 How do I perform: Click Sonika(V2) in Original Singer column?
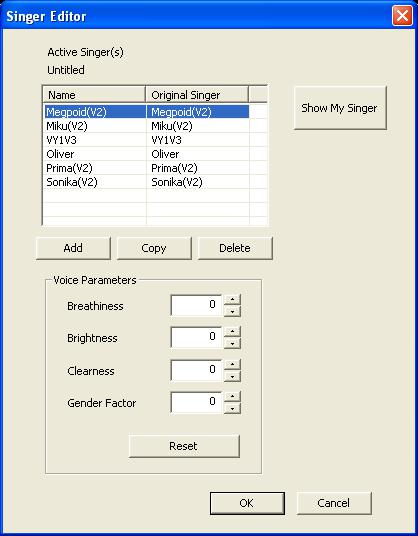[x=177, y=182]
